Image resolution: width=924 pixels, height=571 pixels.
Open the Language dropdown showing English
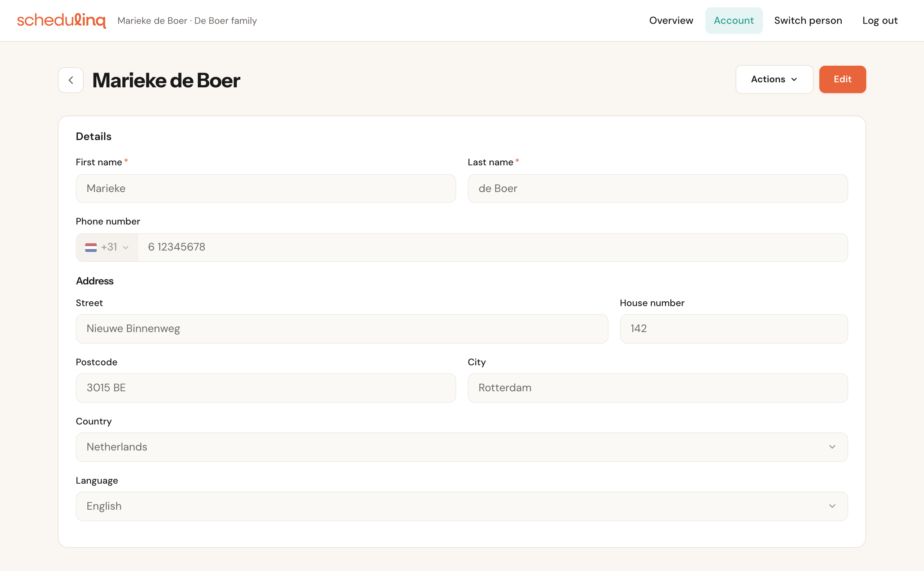pos(462,506)
